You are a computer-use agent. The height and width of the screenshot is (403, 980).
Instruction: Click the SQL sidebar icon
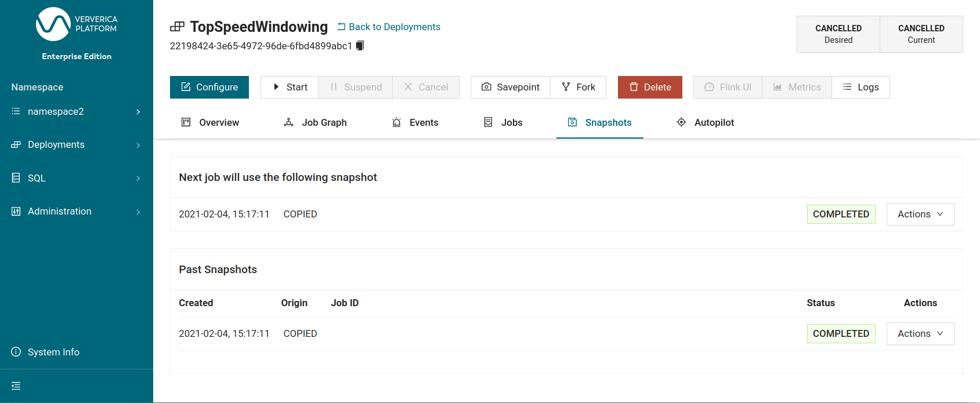16,178
